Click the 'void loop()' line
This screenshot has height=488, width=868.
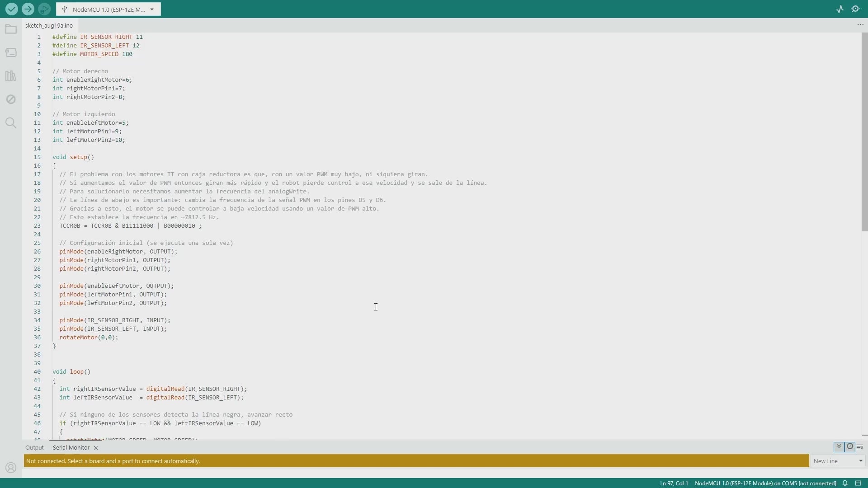click(71, 372)
